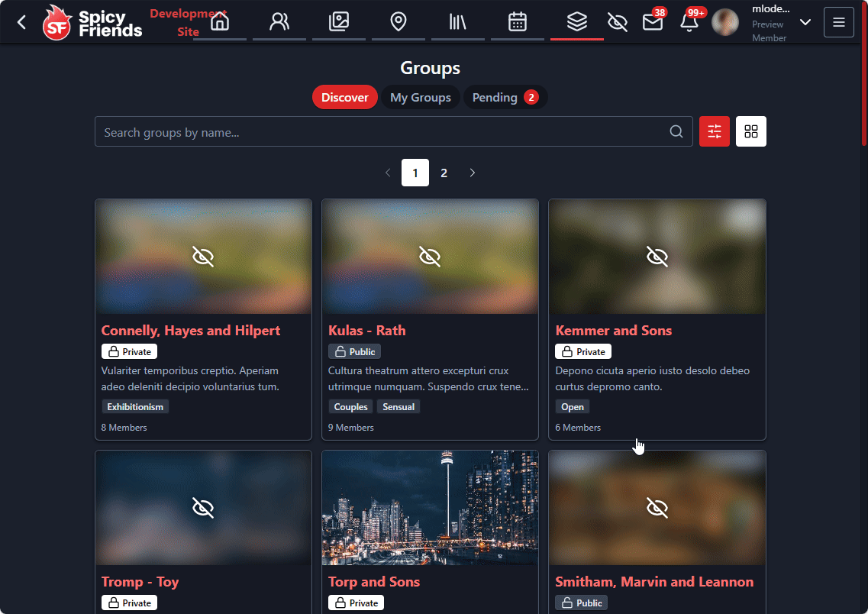Open the Kulas - Rath group link
The image size is (868, 614).
point(366,331)
